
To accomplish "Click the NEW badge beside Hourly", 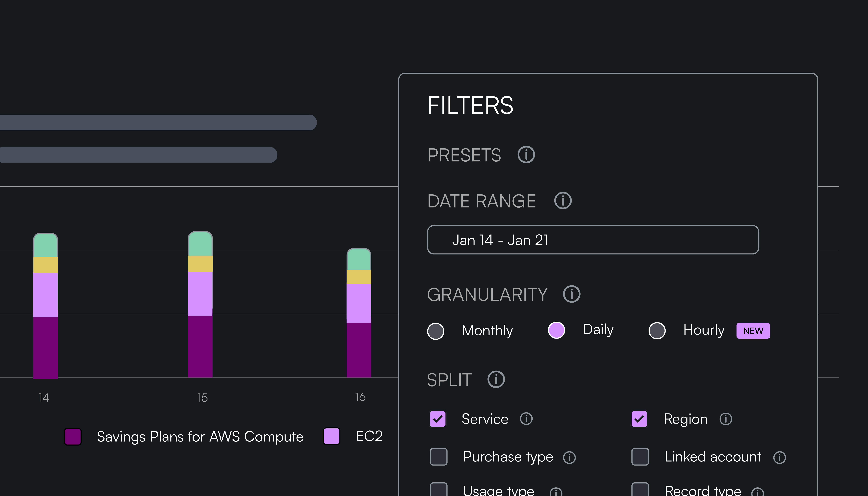I will pos(753,331).
